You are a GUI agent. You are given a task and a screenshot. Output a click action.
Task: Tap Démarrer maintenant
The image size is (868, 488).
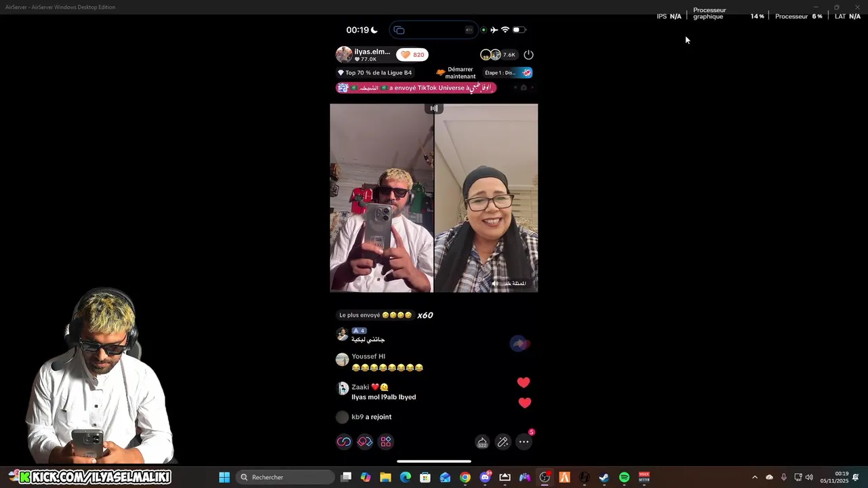point(456,73)
